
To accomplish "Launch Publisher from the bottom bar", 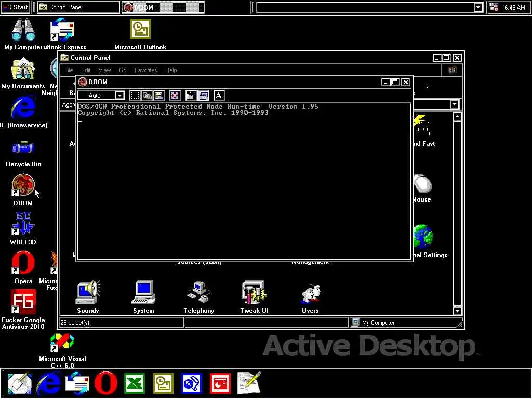I will (192, 383).
